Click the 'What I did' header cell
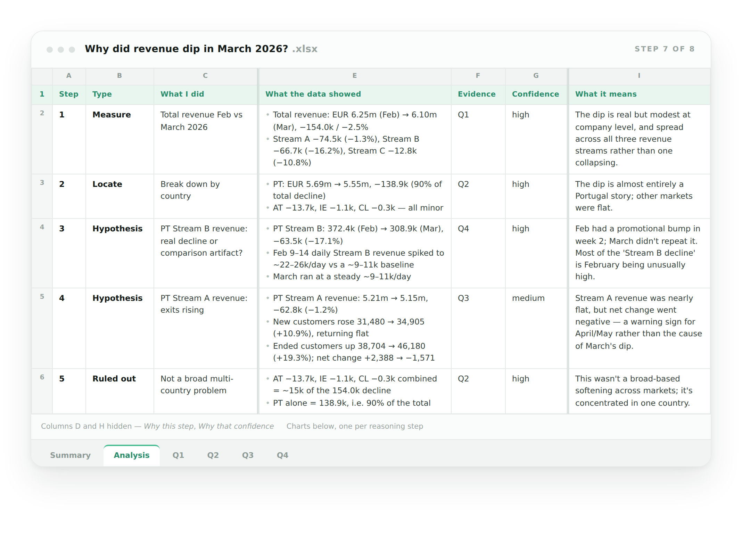Screen dimensions: 742x560 coord(206,94)
